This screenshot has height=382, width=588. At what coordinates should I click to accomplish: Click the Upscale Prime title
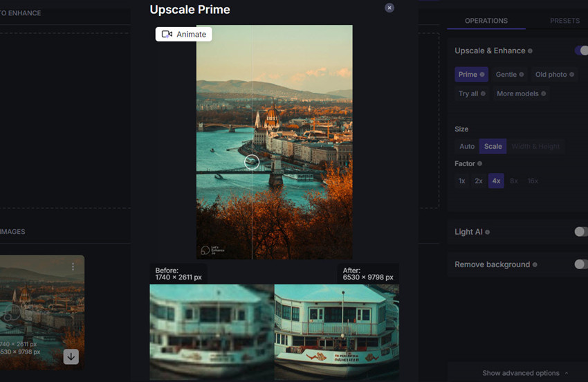(x=190, y=10)
